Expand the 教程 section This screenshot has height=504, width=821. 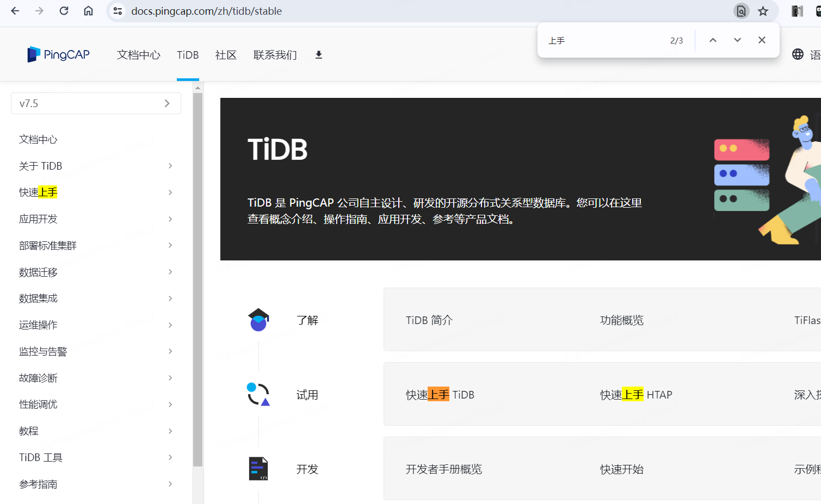click(x=170, y=431)
